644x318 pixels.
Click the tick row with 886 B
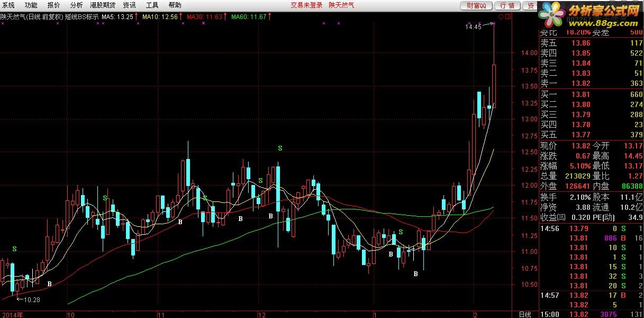tap(592, 238)
